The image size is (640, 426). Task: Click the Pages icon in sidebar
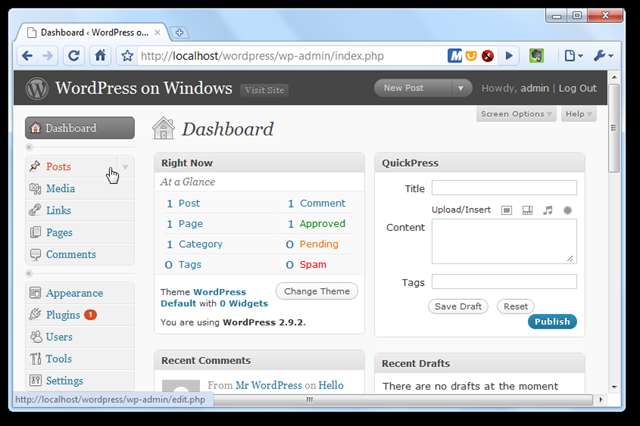tap(36, 232)
